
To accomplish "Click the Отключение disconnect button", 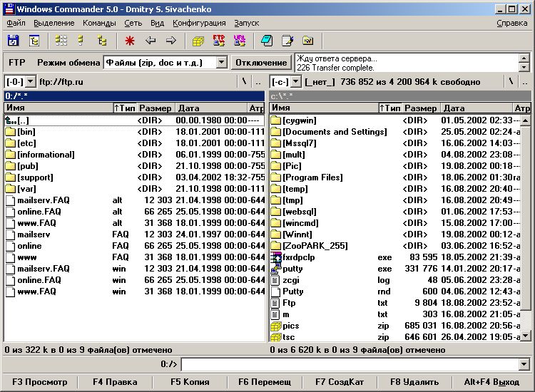I will (261, 63).
